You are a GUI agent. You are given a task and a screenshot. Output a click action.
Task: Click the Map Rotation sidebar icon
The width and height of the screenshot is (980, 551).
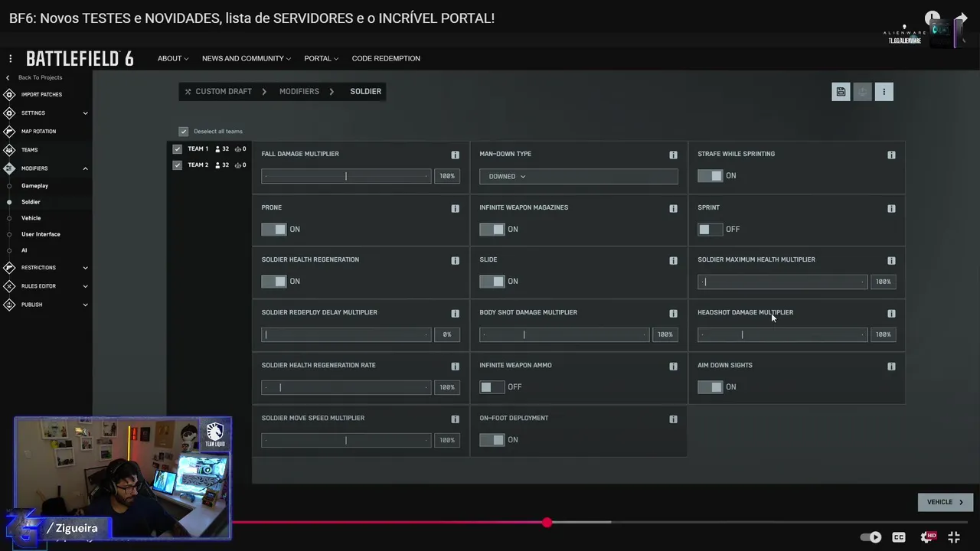9,132
